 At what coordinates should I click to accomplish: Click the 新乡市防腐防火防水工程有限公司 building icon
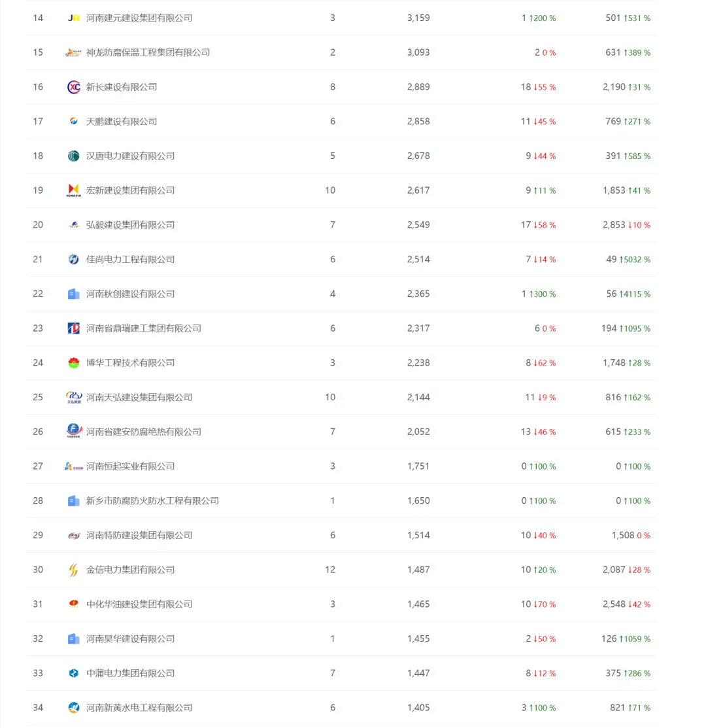pyautogui.click(x=74, y=501)
